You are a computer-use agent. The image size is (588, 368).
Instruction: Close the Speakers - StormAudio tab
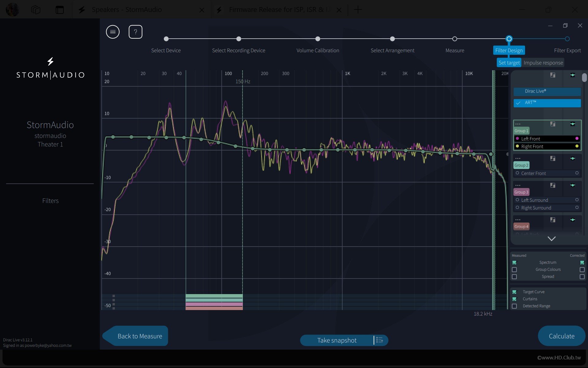202,10
